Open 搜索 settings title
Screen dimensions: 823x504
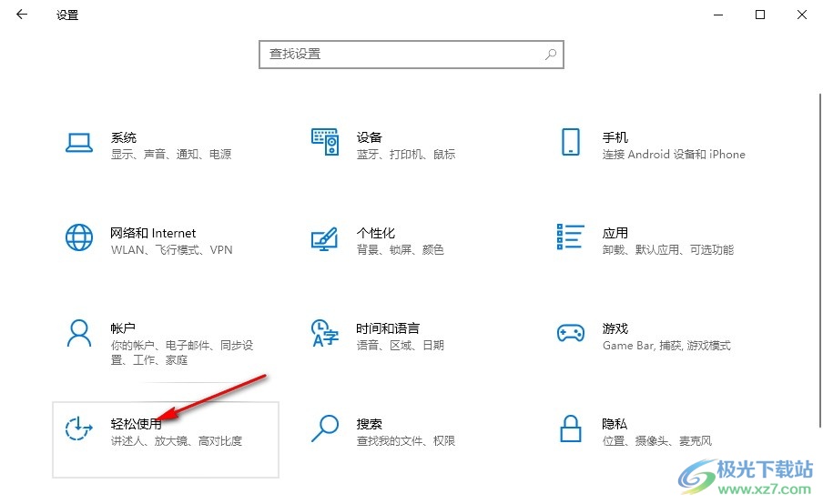[369, 424]
